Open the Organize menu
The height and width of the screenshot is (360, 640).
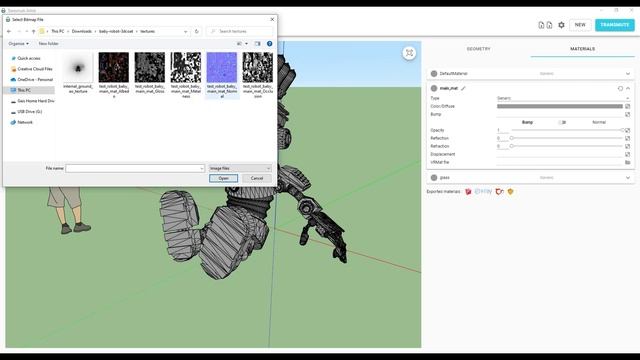[18, 44]
